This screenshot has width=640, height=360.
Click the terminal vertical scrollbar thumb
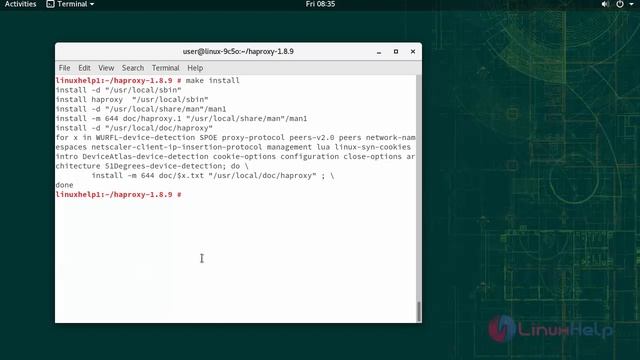click(419, 311)
